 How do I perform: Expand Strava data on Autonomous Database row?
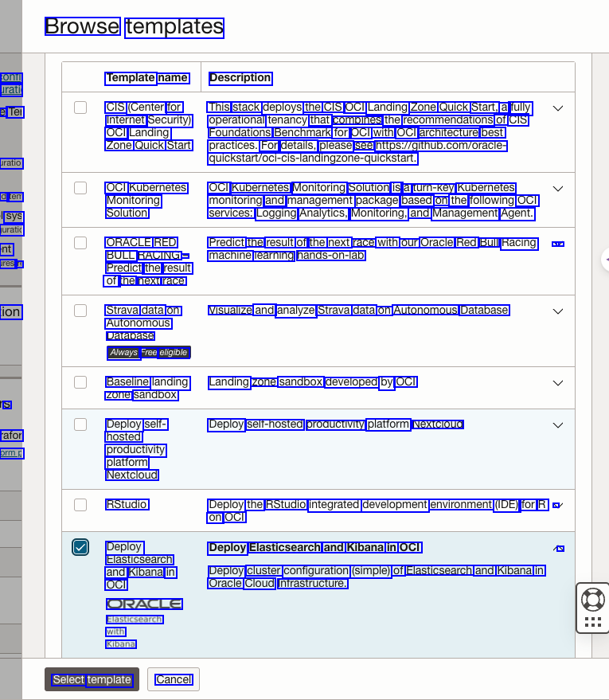click(558, 311)
